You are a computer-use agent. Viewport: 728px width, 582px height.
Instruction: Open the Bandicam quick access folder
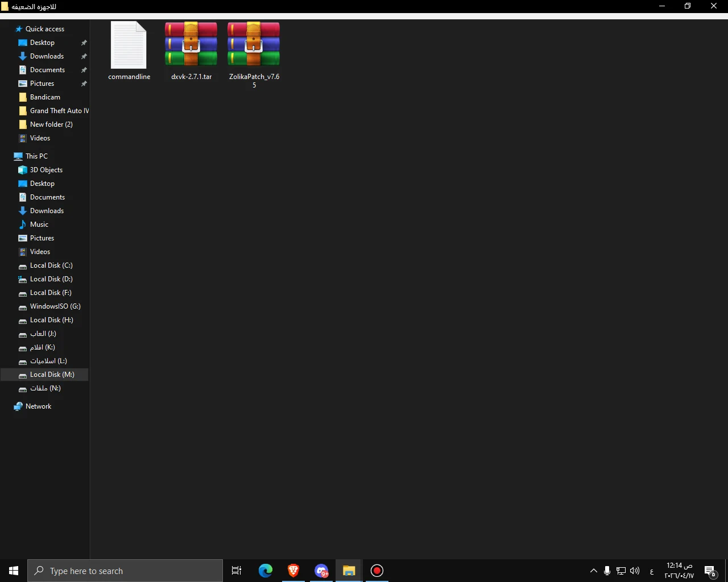tap(45, 97)
